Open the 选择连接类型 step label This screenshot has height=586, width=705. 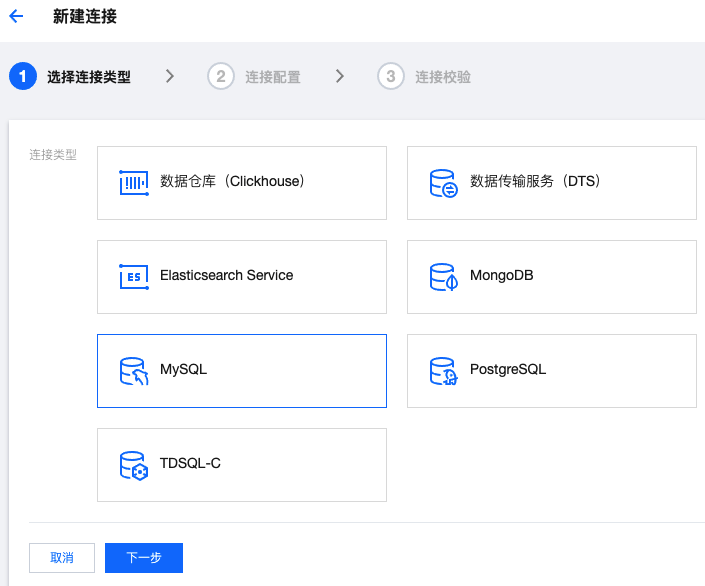(x=89, y=77)
